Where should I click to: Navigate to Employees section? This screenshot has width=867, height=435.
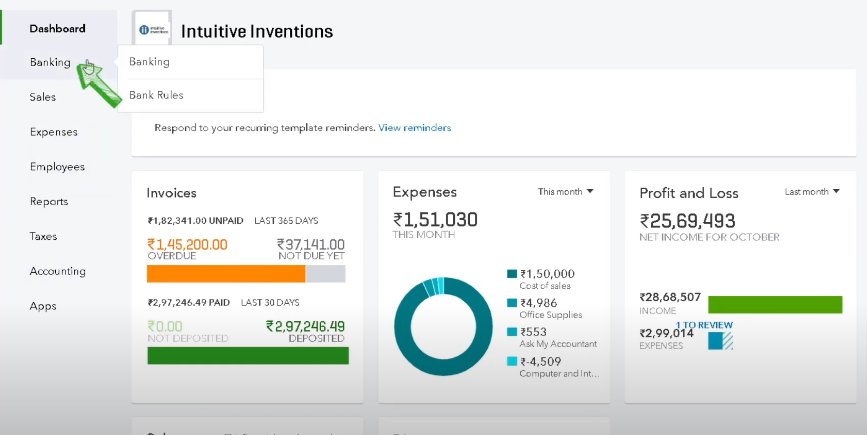57,167
